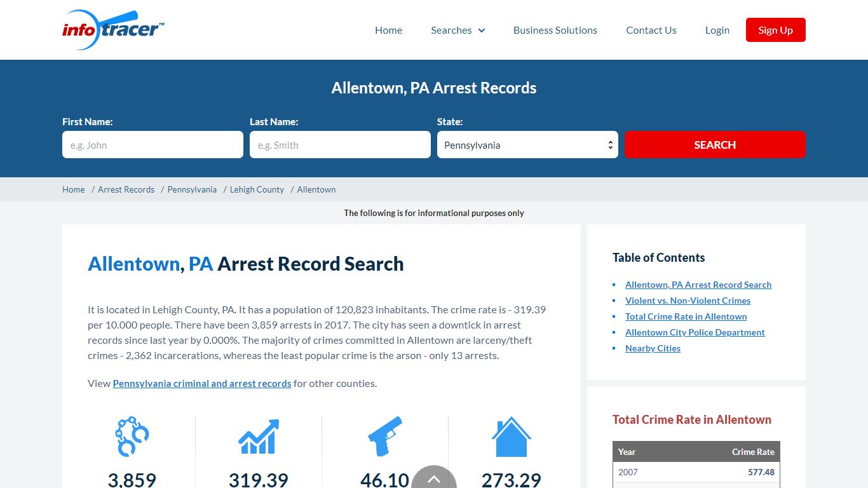Open the InfoTracer logo homepage
Viewport: 868px width, 488px height.
pyautogui.click(x=114, y=30)
